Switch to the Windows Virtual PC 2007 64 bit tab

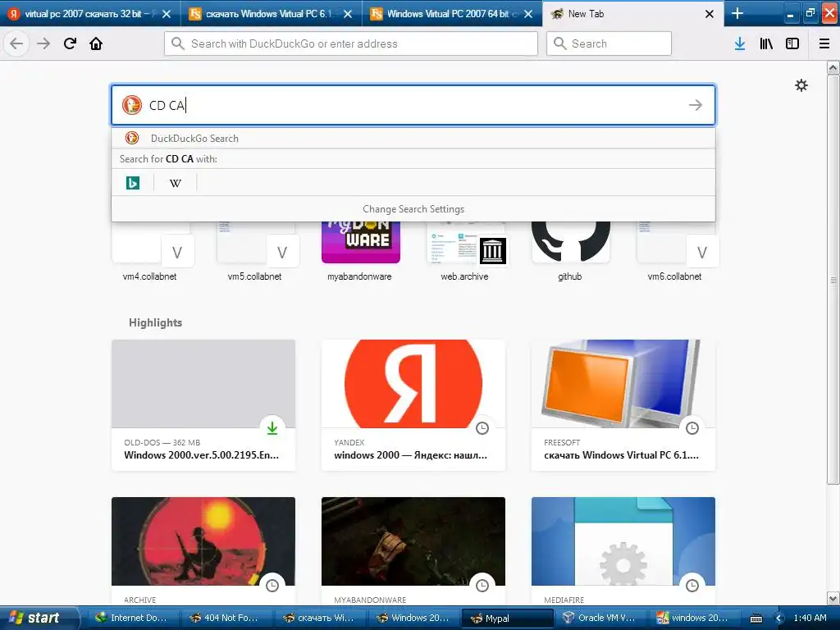pos(452,14)
